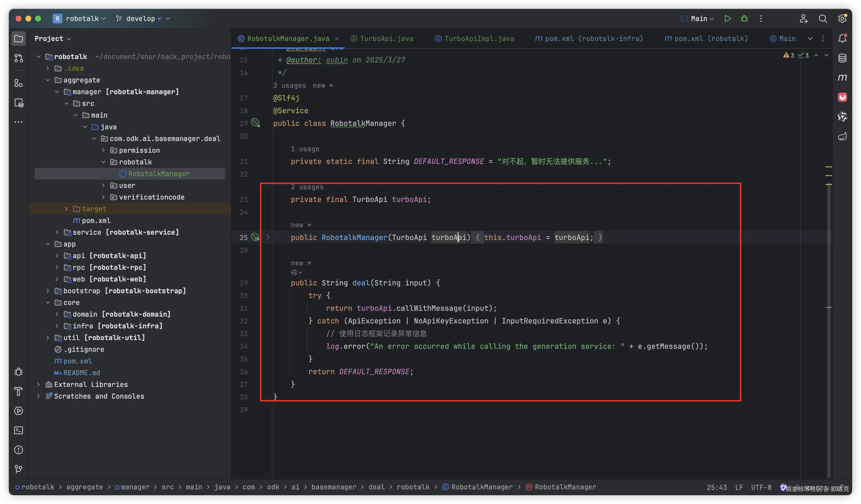Click the UTF-8 encoding in status bar
861x504 pixels.
point(761,487)
